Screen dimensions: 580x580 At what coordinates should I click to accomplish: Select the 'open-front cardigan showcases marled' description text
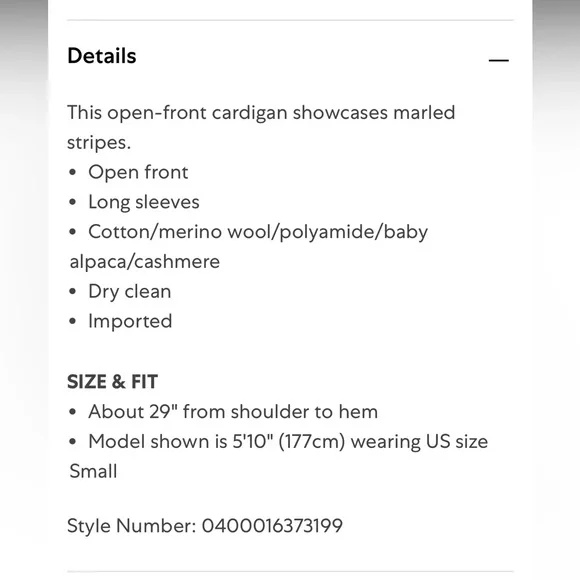coord(281,113)
